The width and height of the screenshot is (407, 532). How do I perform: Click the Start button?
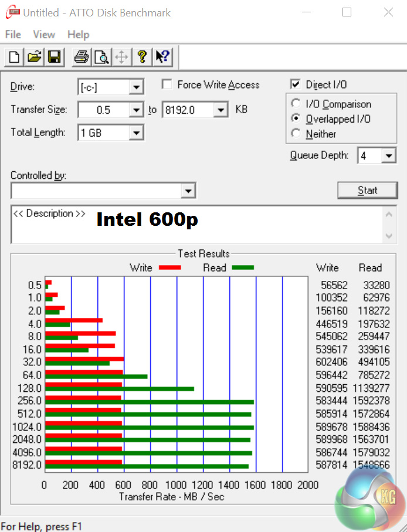point(367,191)
